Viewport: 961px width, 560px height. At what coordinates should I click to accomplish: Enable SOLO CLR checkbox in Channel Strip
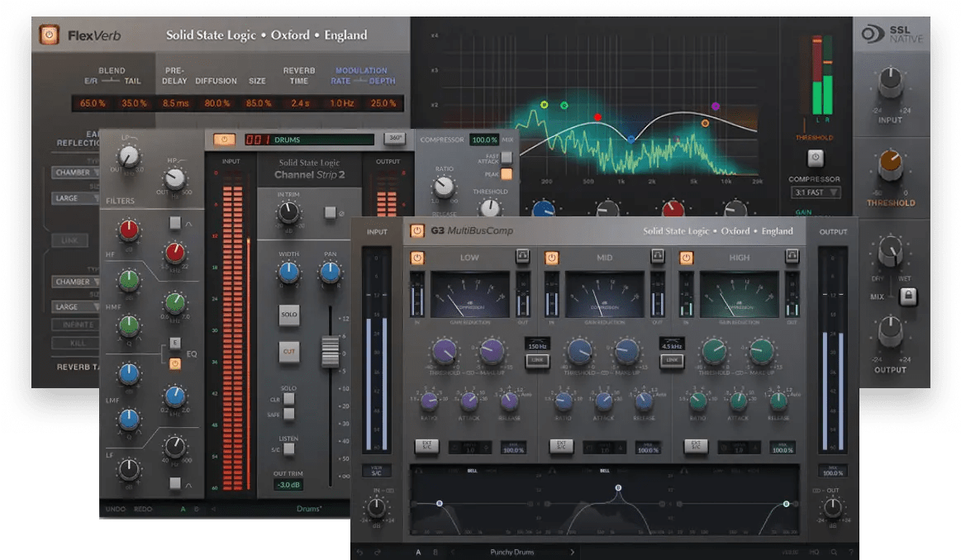(x=288, y=399)
